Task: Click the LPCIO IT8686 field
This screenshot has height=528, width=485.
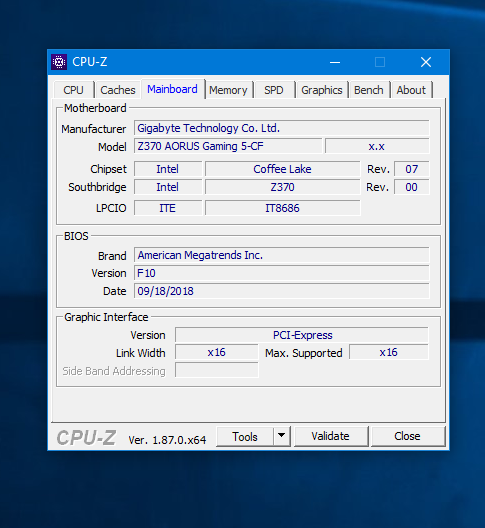Action: pyautogui.click(x=283, y=208)
